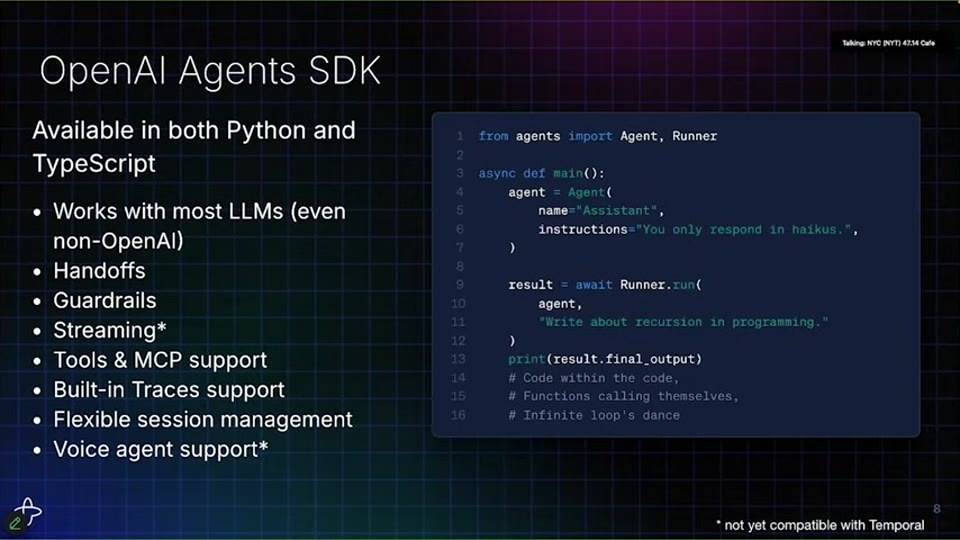Select the Handoffs bullet item

coord(99,271)
